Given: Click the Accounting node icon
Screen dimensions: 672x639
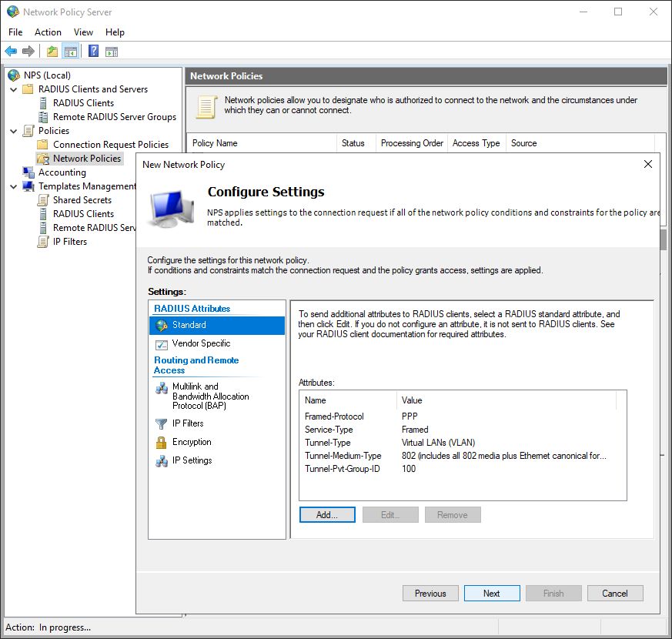Looking at the screenshot, I should (x=28, y=172).
